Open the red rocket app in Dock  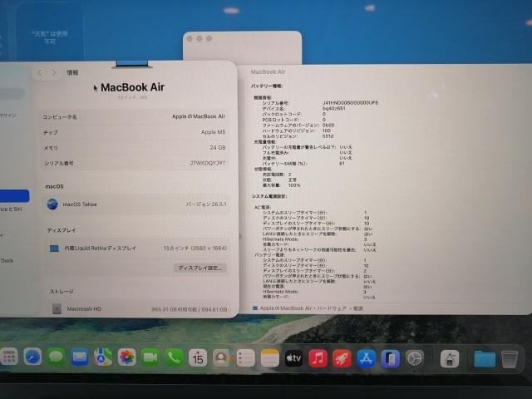tap(342, 358)
